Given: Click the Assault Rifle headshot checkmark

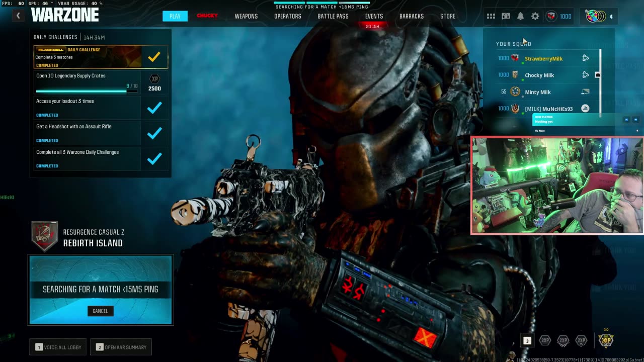Looking at the screenshot, I should pyautogui.click(x=154, y=133).
